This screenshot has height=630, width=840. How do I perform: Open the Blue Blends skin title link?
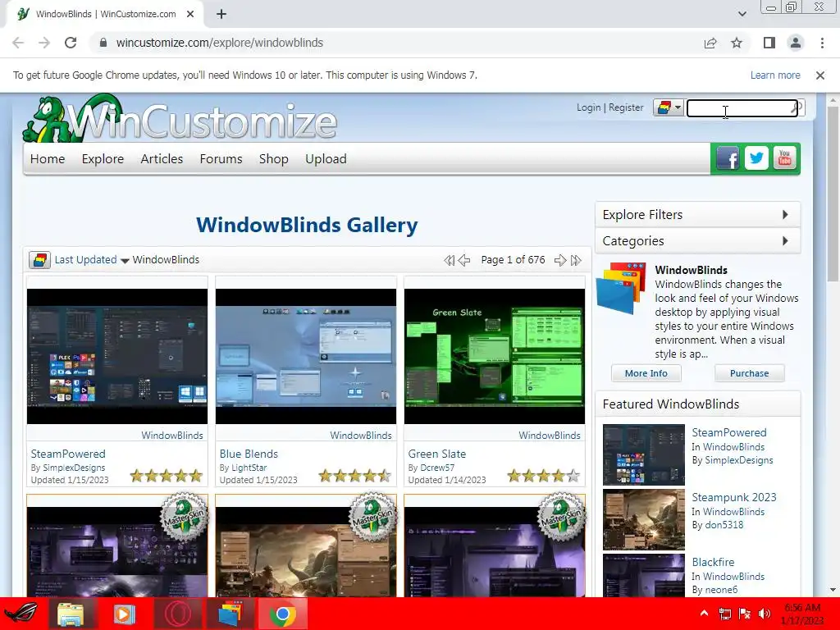pyautogui.click(x=249, y=454)
